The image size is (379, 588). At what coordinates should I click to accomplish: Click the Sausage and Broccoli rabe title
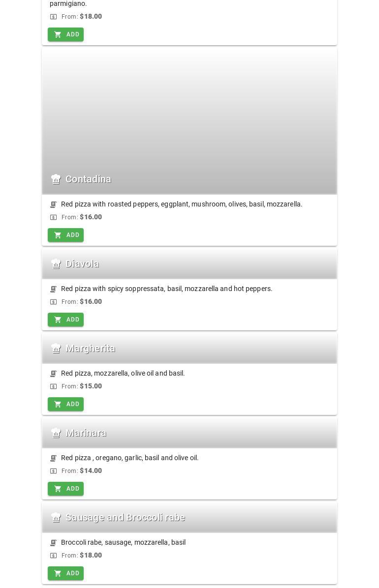(125, 518)
